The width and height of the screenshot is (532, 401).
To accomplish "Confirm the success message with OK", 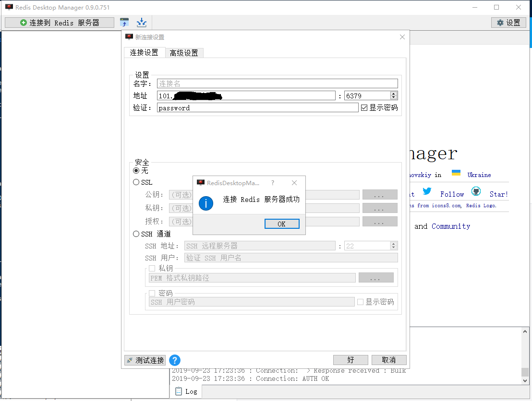I will [282, 224].
